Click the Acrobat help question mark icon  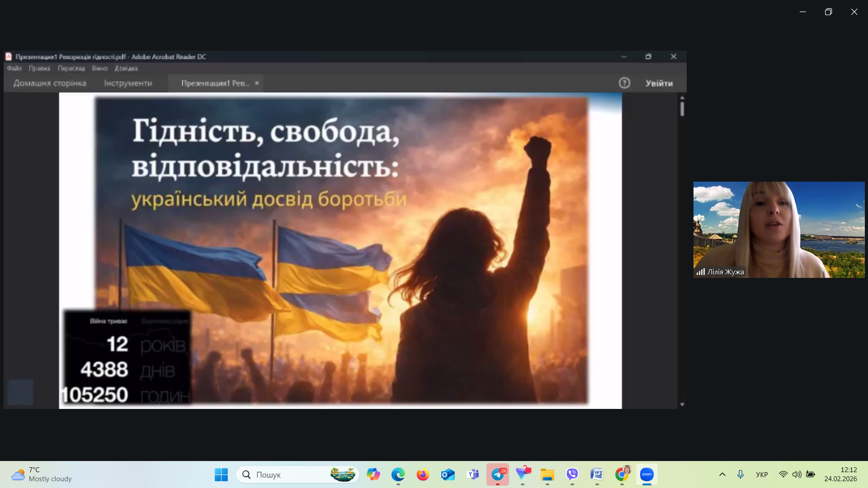tap(624, 83)
